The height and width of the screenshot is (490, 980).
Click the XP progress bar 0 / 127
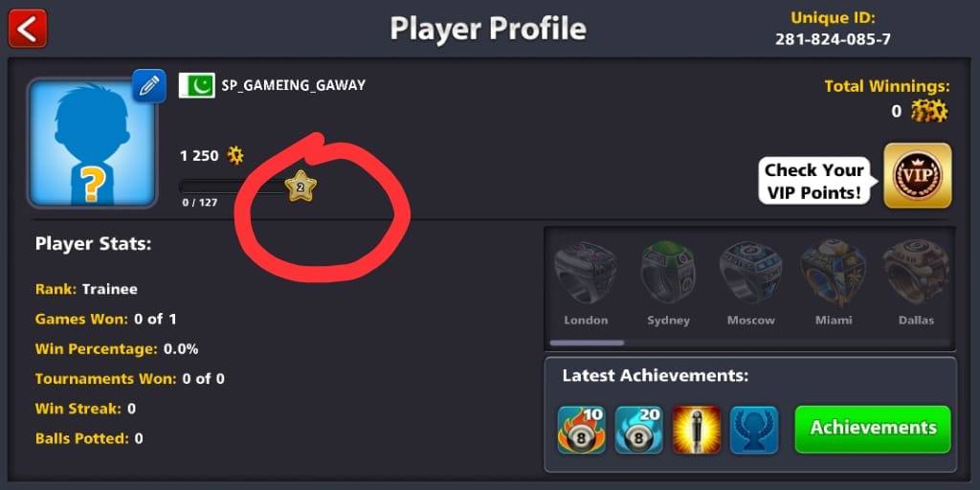point(233,187)
